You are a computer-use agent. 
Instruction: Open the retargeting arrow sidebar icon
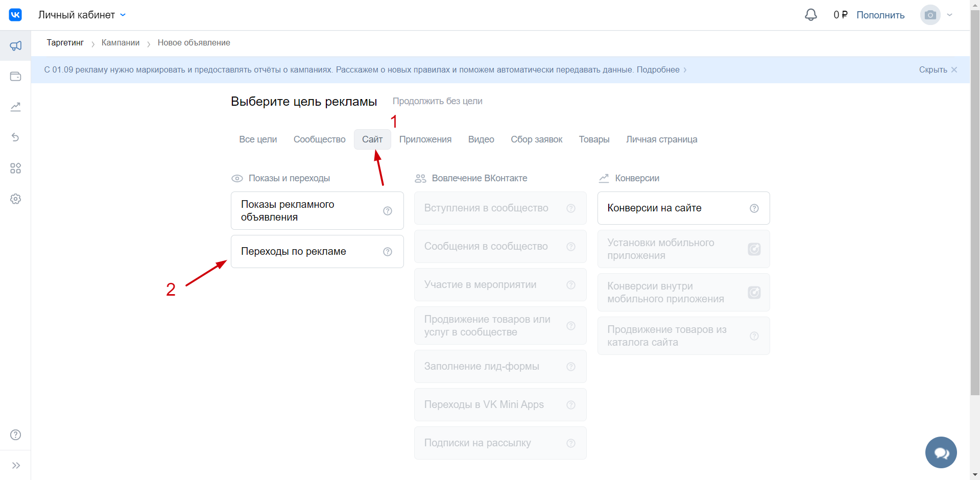tap(15, 137)
